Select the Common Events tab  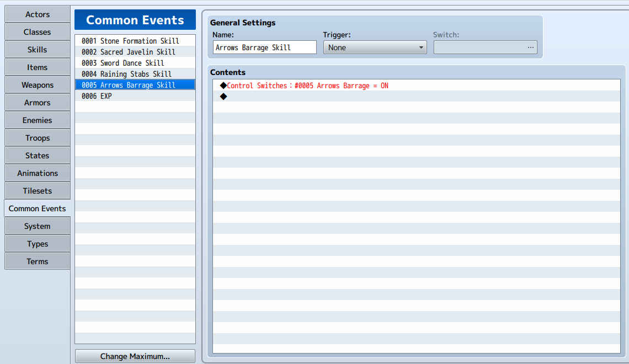[x=38, y=208]
